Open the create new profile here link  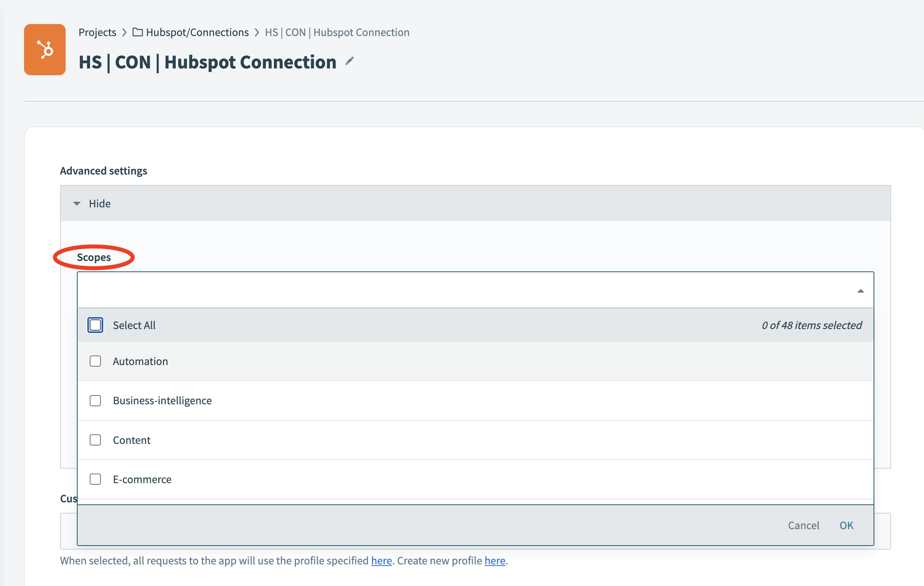click(x=495, y=560)
